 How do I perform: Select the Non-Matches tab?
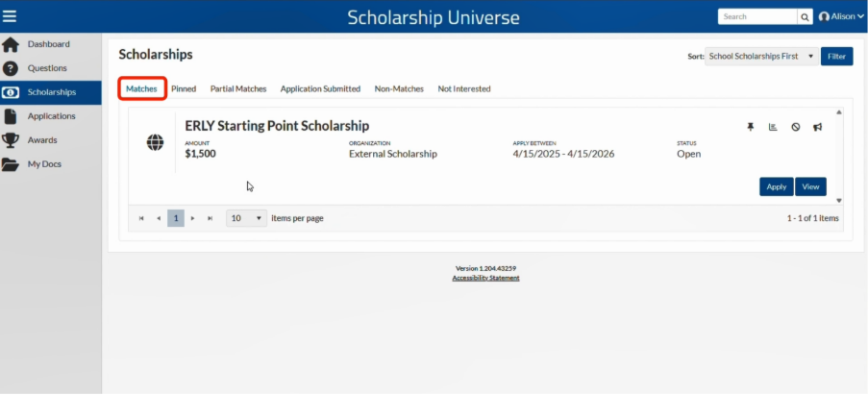(x=399, y=89)
